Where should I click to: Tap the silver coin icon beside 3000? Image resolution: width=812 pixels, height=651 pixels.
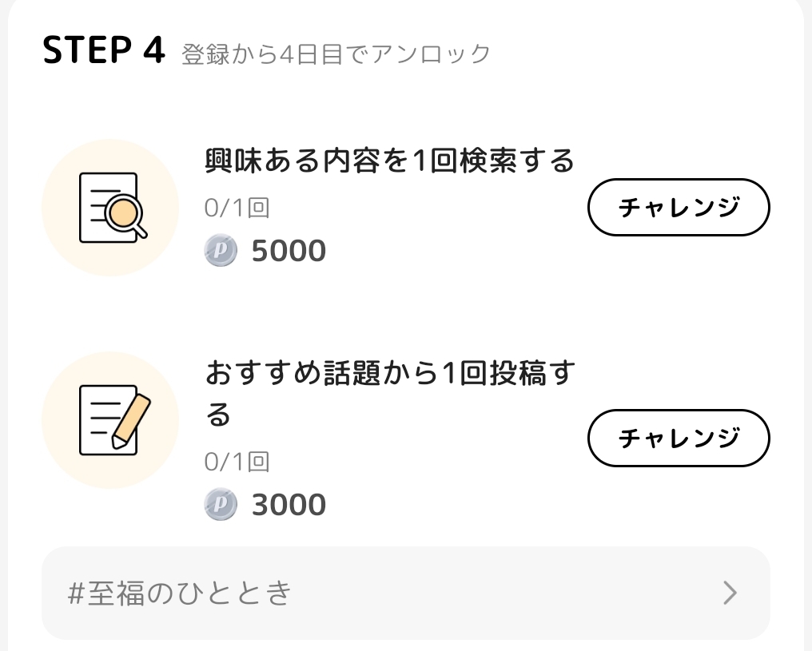(x=221, y=505)
